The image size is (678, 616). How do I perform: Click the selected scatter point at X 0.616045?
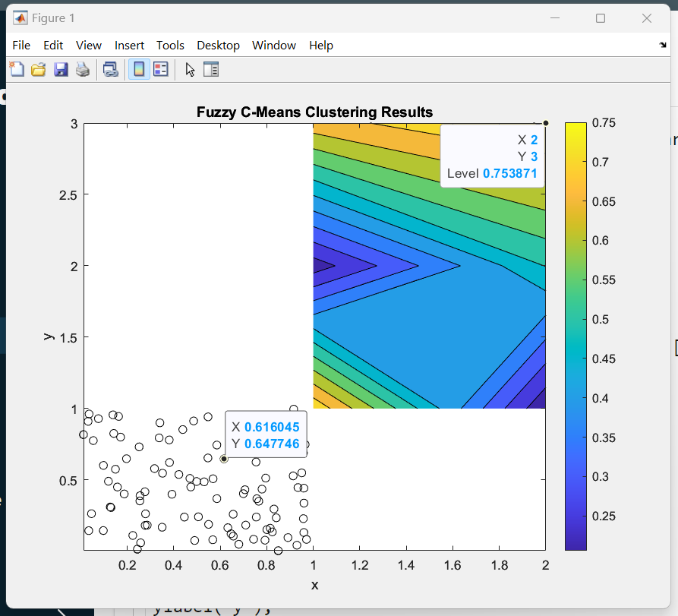pyautogui.click(x=223, y=459)
